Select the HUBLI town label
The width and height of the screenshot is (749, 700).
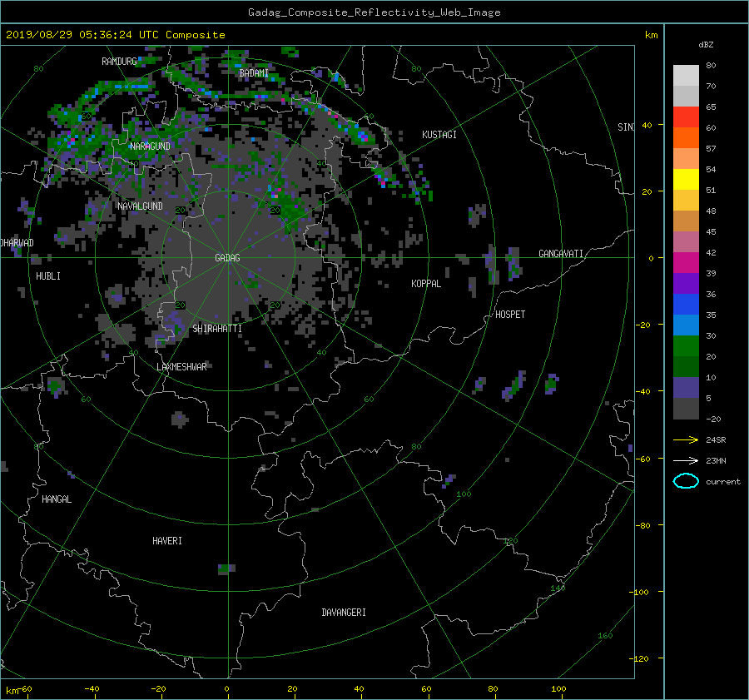(48, 276)
